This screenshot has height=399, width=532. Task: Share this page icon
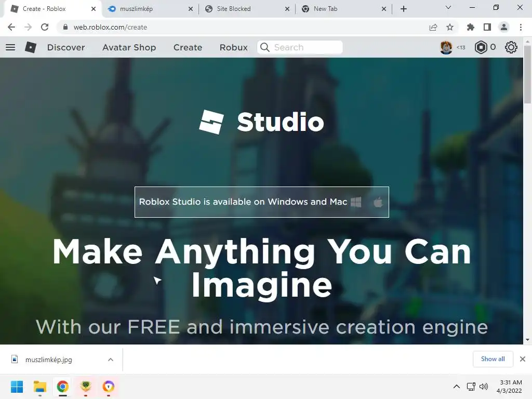click(x=433, y=27)
